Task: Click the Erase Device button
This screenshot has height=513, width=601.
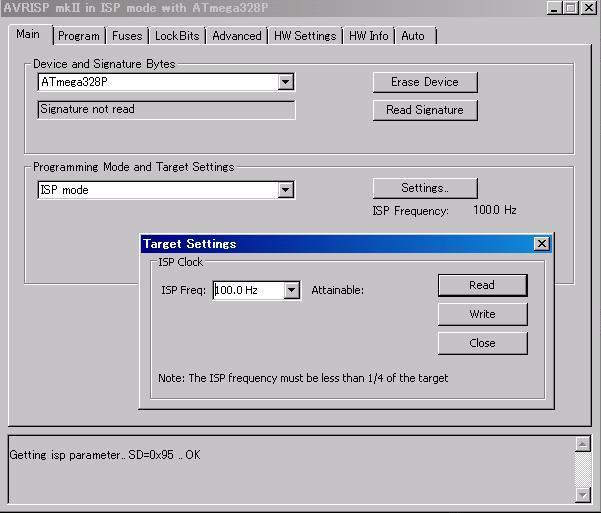Action: click(x=425, y=82)
